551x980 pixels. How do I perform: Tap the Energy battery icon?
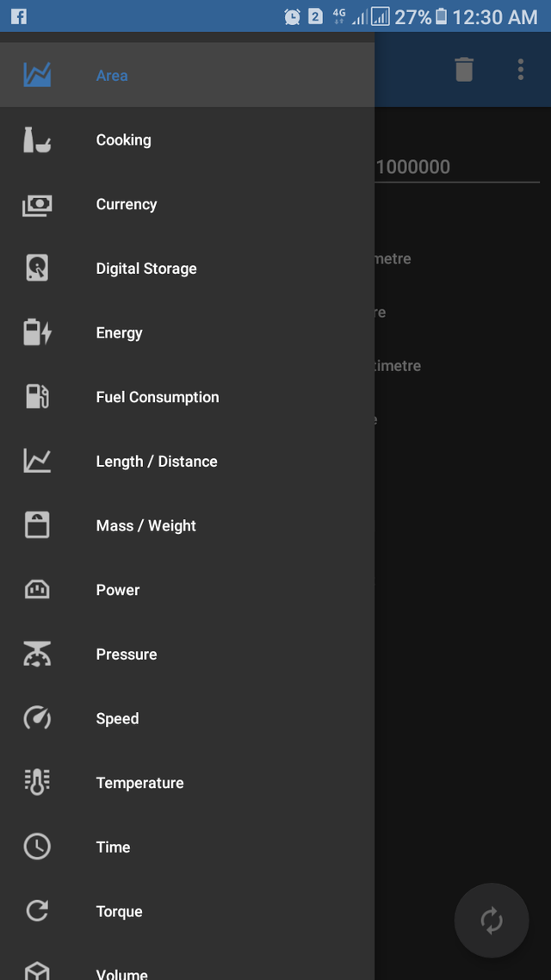click(x=37, y=332)
